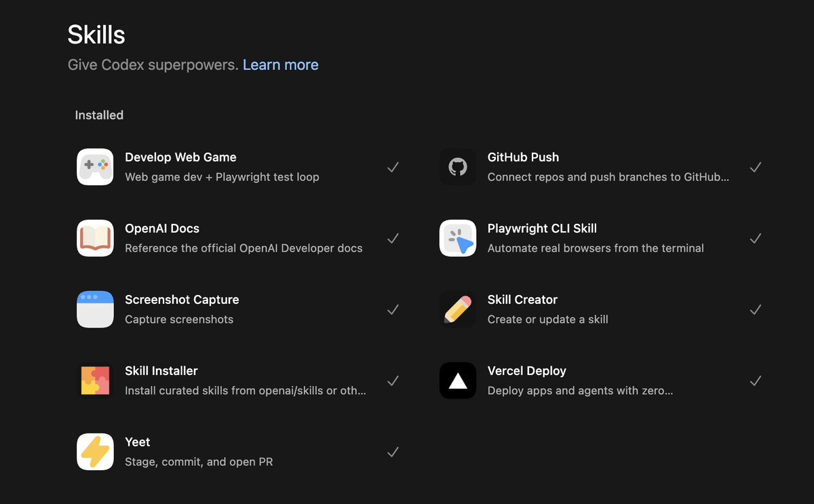Click the Skills page heading
Viewport: 814px width, 504px height.
96,35
